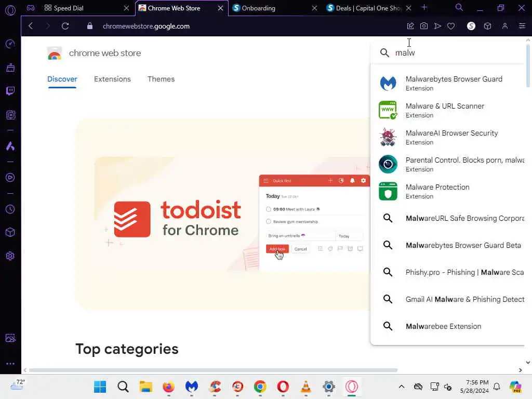532x399 pixels.
Task: Open Settings gear in sidebar
Action: coord(10,256)
